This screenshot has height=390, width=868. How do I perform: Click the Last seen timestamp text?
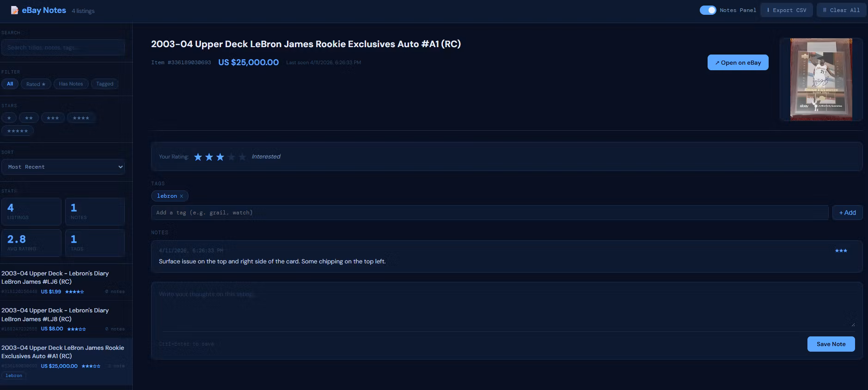[x=324, y=62]
